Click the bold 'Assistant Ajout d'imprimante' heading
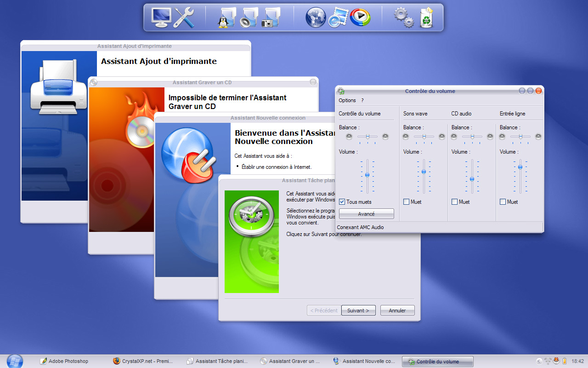The height and width of the screenshot is (368, 588). pos(159,61)
